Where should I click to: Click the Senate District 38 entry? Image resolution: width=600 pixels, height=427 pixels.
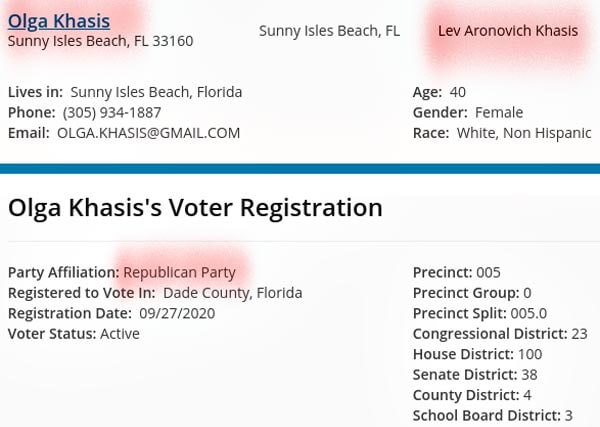(x=475, y=375)
